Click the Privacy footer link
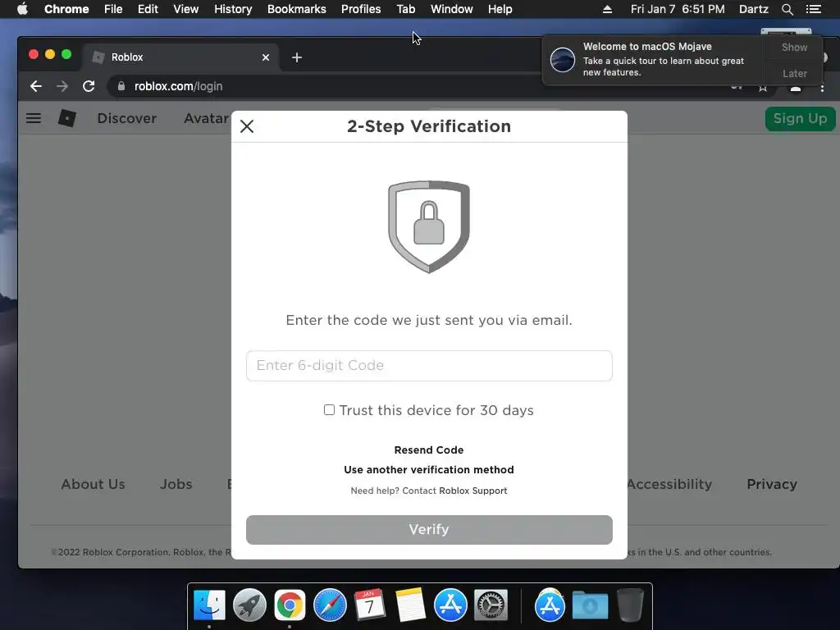 (772, 484)
